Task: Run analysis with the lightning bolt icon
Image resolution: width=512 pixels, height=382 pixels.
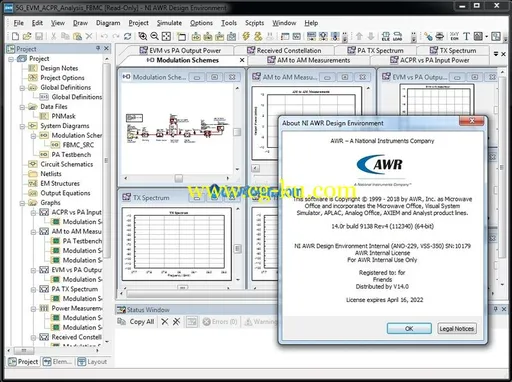Action: pyautogui.click(x=246, y=36)
